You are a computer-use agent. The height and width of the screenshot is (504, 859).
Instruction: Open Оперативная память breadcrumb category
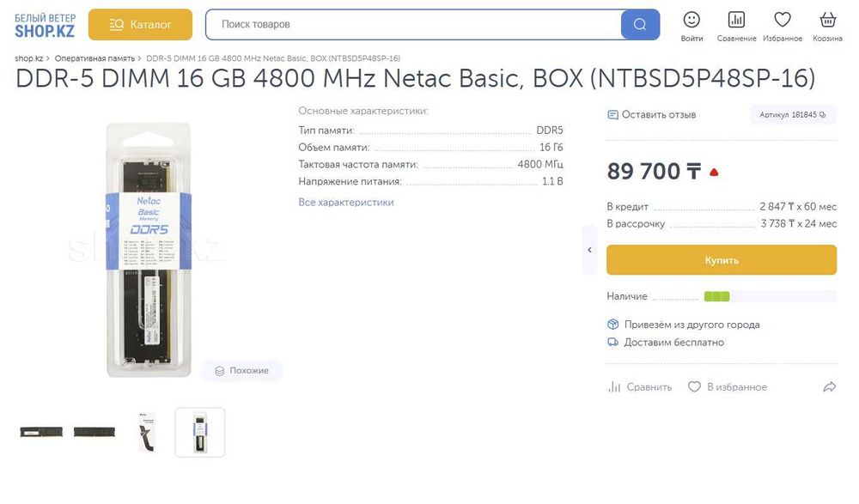pyautogui.click(x=94, y=58)
